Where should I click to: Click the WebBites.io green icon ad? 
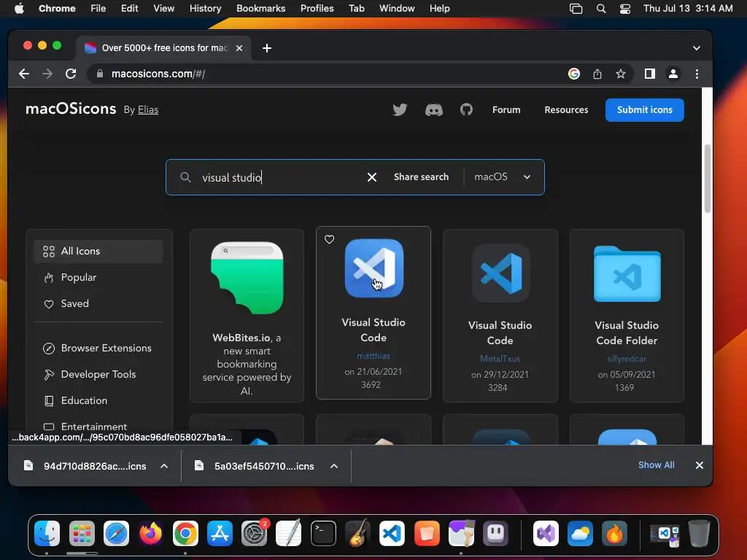(x=247, y=278)
